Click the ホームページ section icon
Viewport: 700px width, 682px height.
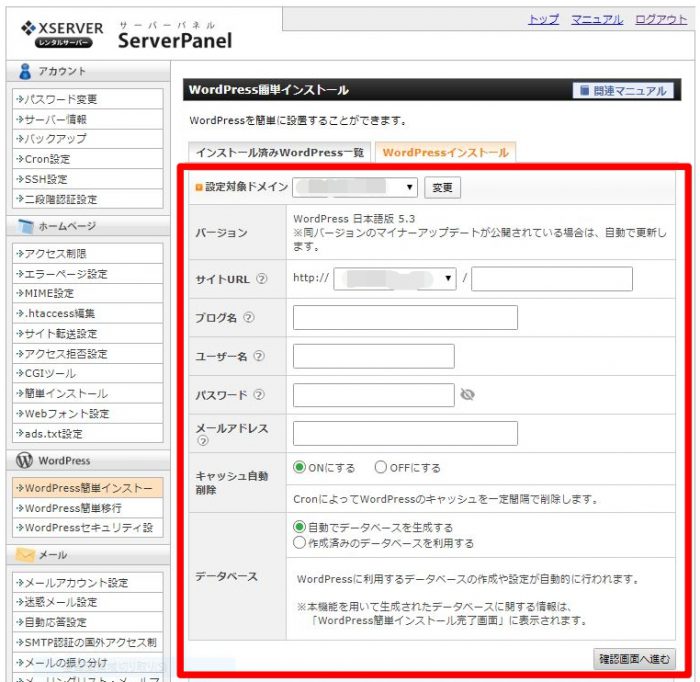[x=25, y=226]
